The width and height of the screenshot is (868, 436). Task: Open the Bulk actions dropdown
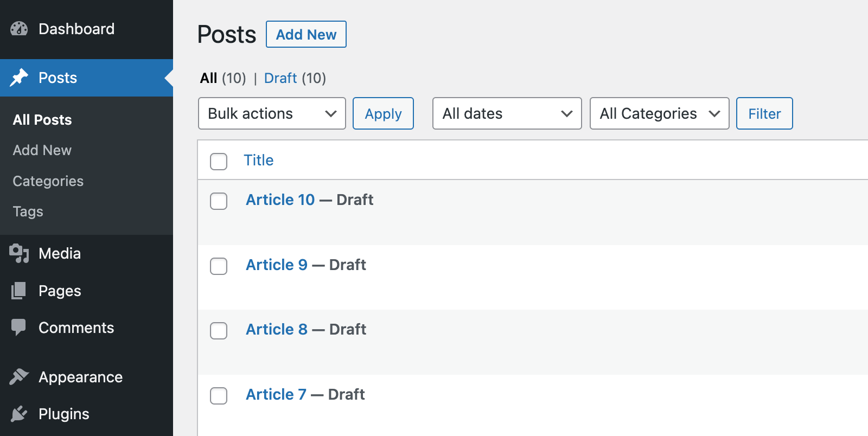tap(272, 113)
